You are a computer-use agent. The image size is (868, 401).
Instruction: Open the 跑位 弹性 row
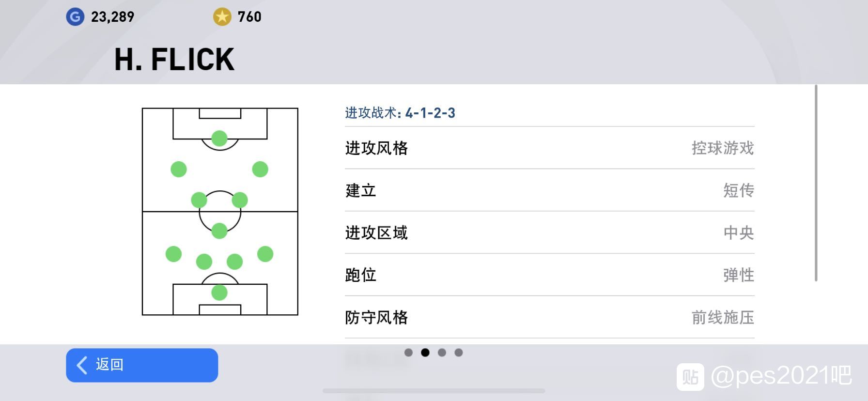point(550,275)
